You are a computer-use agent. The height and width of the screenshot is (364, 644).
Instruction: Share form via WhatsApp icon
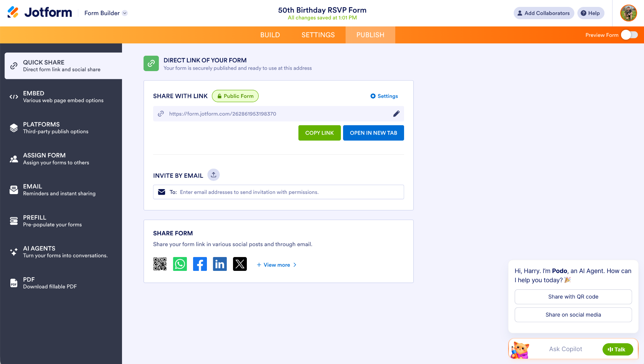[180, 264]
